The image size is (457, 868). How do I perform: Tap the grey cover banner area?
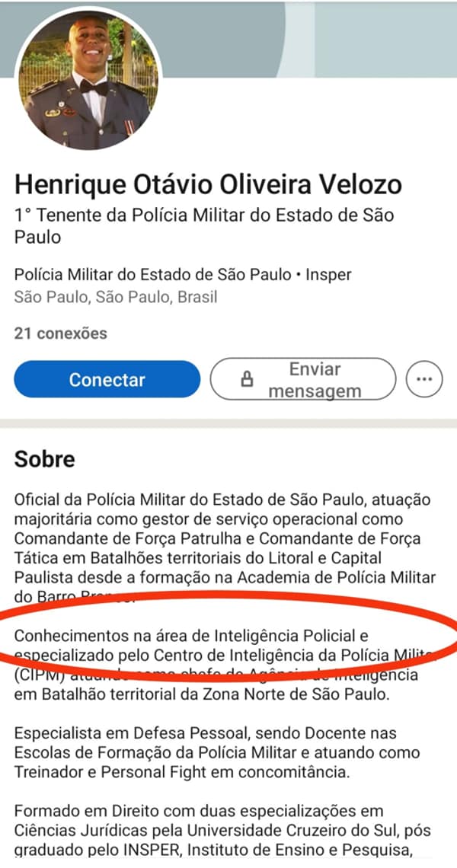320,38
